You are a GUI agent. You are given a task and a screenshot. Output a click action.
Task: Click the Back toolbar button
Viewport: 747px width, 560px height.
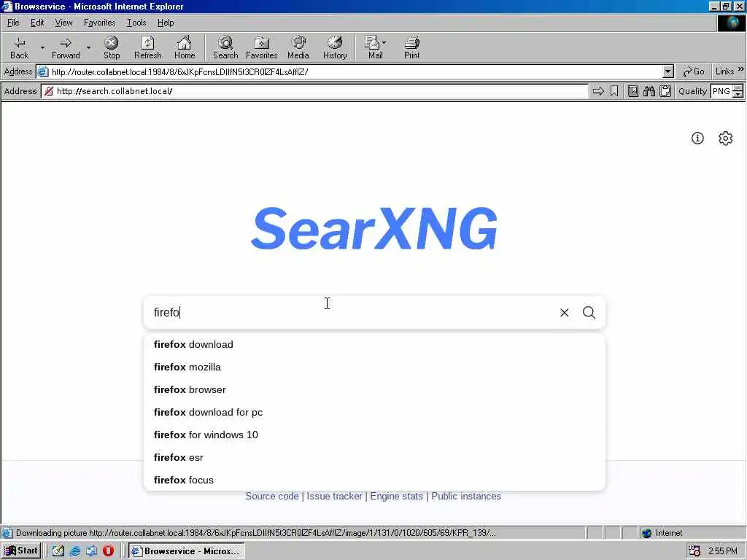pyautogui.click(x=19, y=47)
